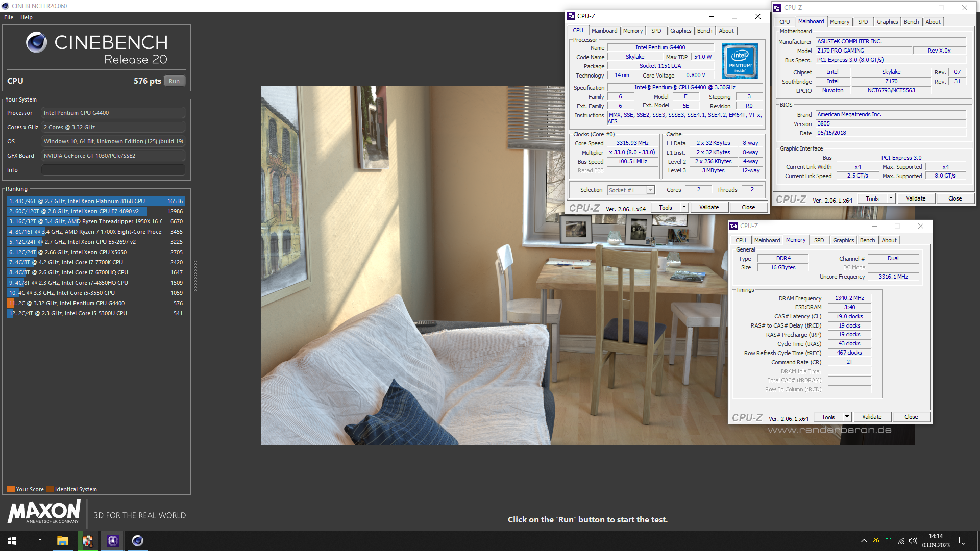Click the Info input field
Viewport: 980px width, 551px height.
coord(113,170)
